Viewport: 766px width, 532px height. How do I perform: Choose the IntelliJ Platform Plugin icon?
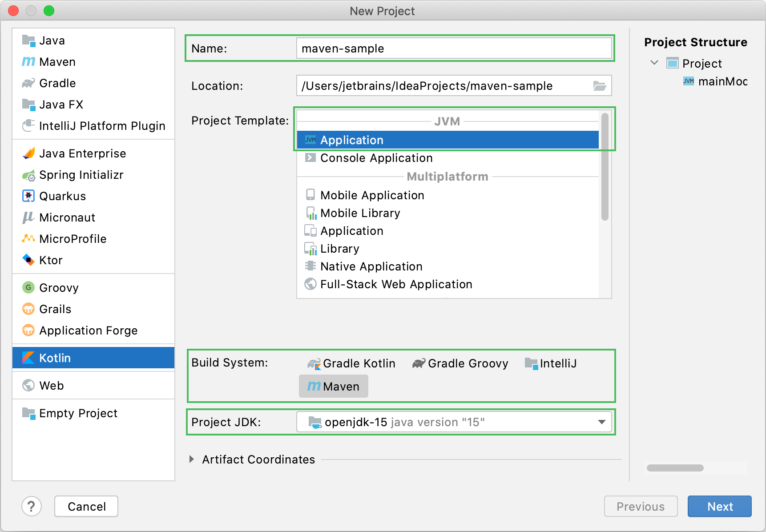tap(28, 126)
